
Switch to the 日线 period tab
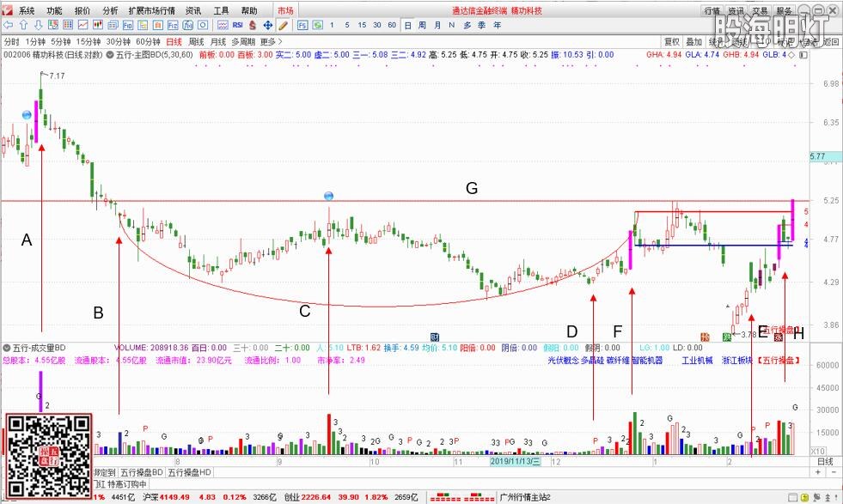point(174,41)
